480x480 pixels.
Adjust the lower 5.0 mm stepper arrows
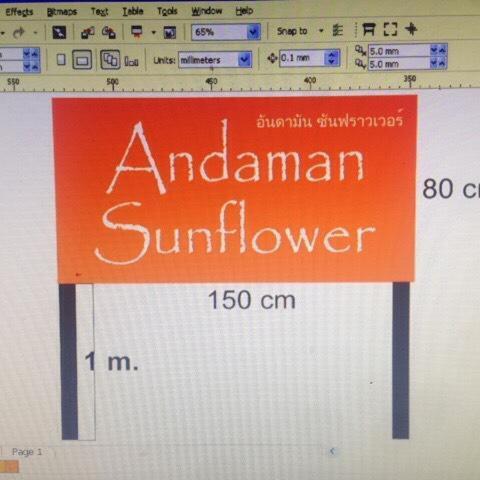[x=438, y=63]
